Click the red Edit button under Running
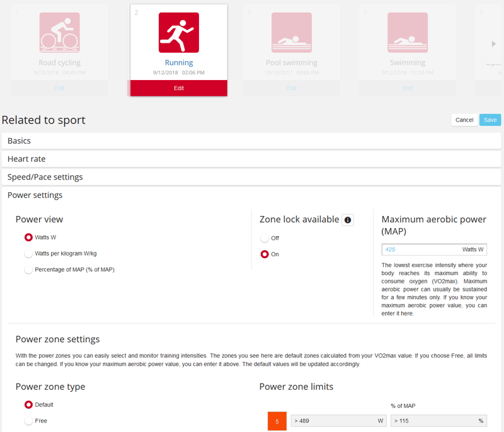This screenshot has width=504, height=432. click(179, 88)
